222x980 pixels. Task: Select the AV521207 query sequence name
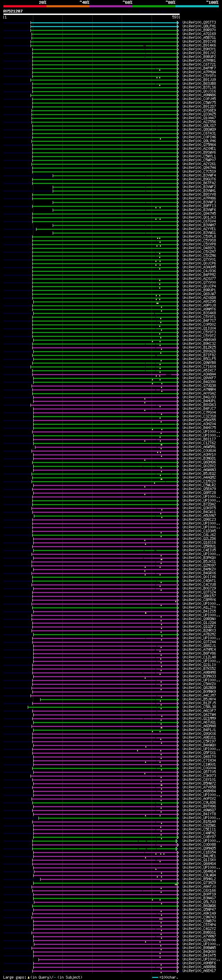point(13,11)
